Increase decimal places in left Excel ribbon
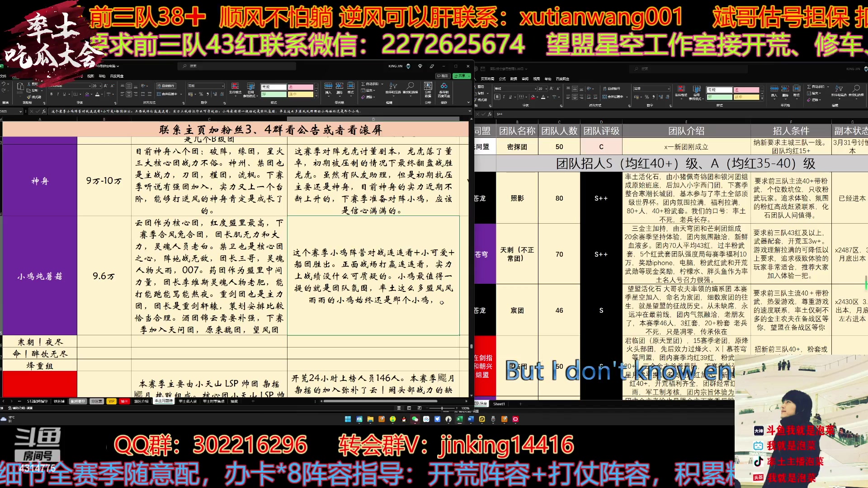 215,94
